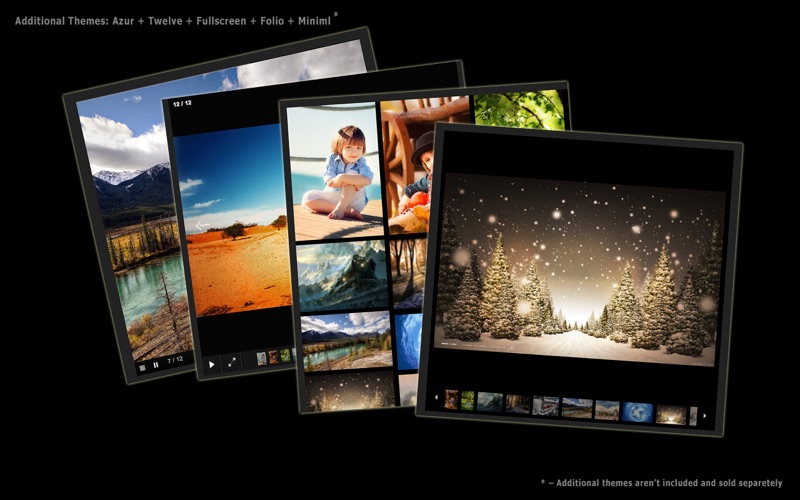Pause the slideshow showing 7 / 12
800x500 pixels.
point(156,365)
